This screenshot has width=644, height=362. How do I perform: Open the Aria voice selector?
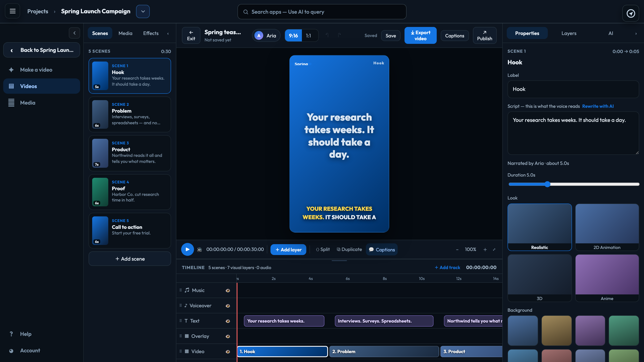pos(266,35)
